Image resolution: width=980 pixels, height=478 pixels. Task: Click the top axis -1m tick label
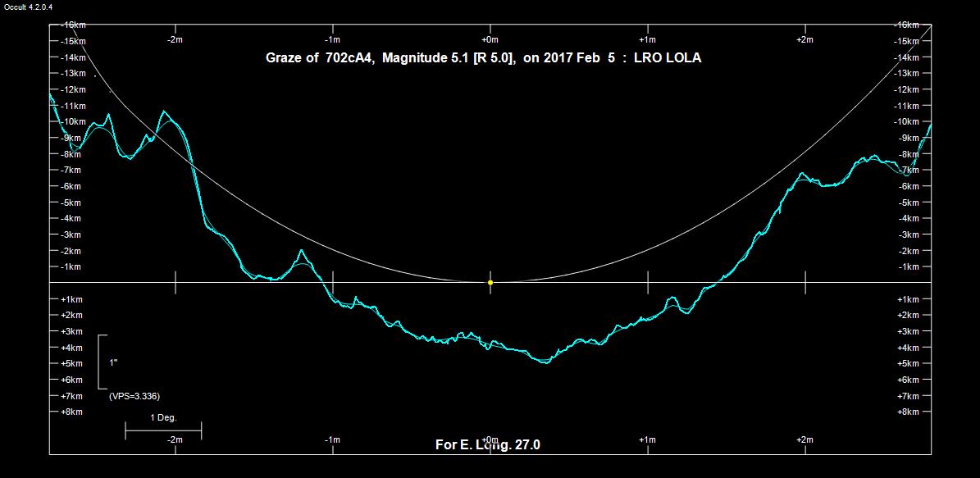tap(332, 39)
